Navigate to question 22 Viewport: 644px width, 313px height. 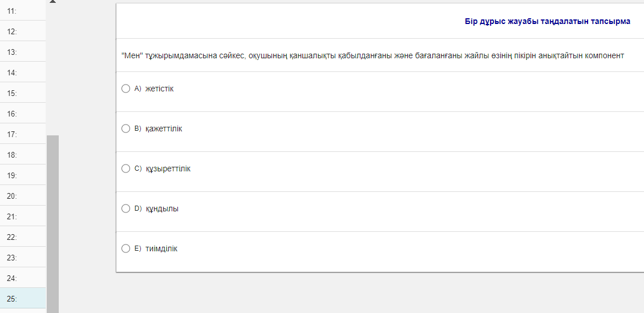click(23, 237)
